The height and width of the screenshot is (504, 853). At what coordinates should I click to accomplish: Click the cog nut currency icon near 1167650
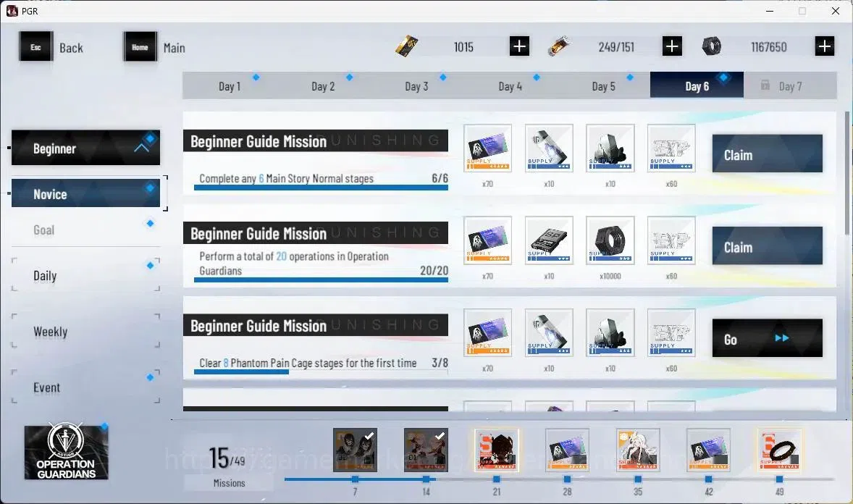point(712,46)
